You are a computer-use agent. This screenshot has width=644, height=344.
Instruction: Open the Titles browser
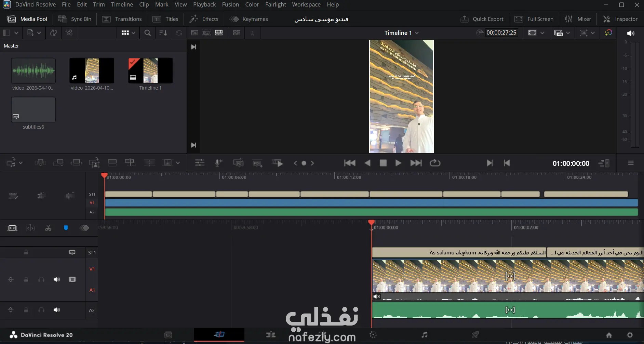tap(165, 19)
